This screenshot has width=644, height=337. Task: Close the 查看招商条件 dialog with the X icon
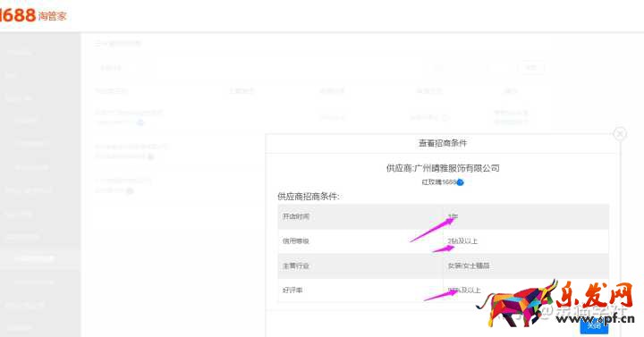(x=620, y=134)
